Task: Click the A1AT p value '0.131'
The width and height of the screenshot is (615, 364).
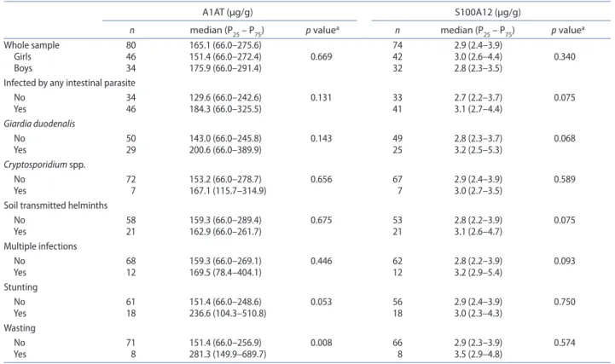Action: pyautogui.click(x=322, y=97)
